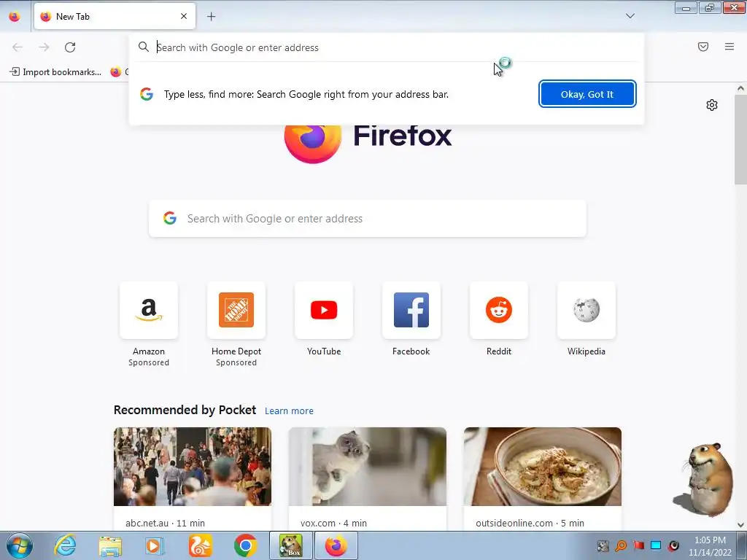Click the Firefox taskbar button
The width and height of the screenshot is (747, 560).
pyautogui.click(x=336, y=545)
